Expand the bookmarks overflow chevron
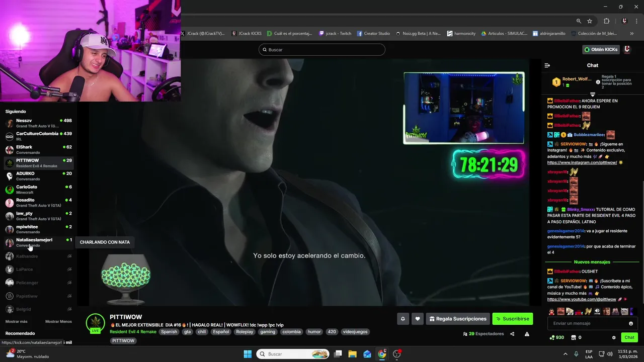The width and height of the screenshot is (644, 362). (632, 34)
